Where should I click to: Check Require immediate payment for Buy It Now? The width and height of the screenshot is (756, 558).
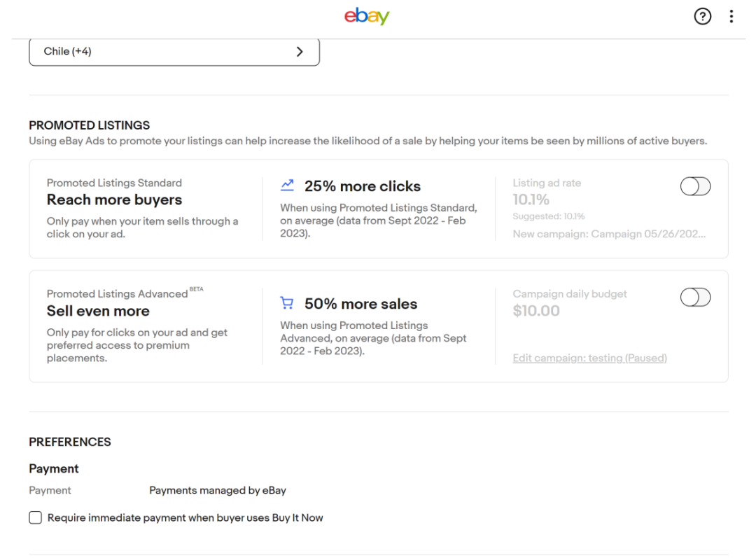point(35,517)
